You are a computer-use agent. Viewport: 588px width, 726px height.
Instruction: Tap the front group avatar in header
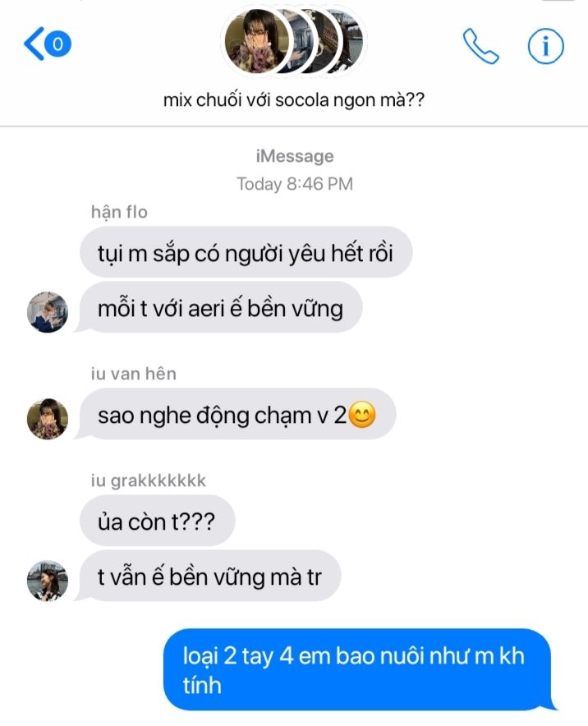click(256, 41)
